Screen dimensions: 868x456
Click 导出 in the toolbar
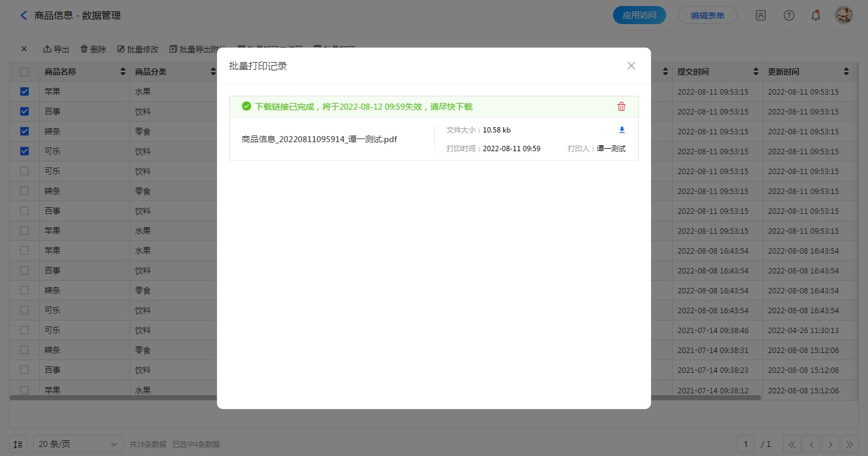point(56,49)
